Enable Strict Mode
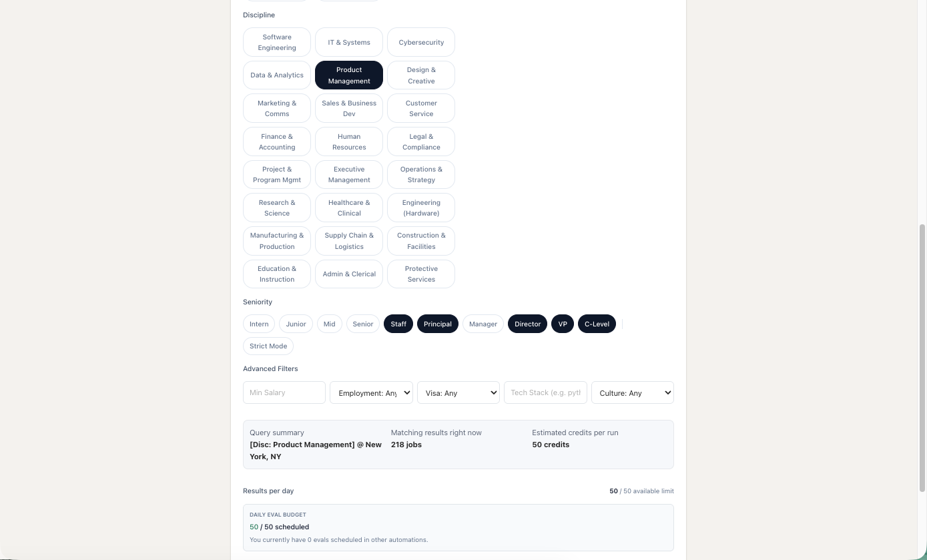 [268, 346]
